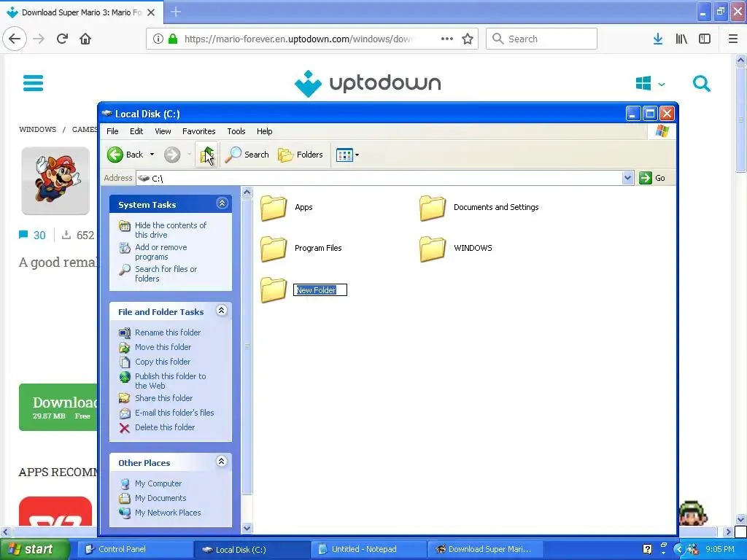Open the File menu in Local Disk window
This screenshot has height=560, width=747.
[x=112, y=131]
